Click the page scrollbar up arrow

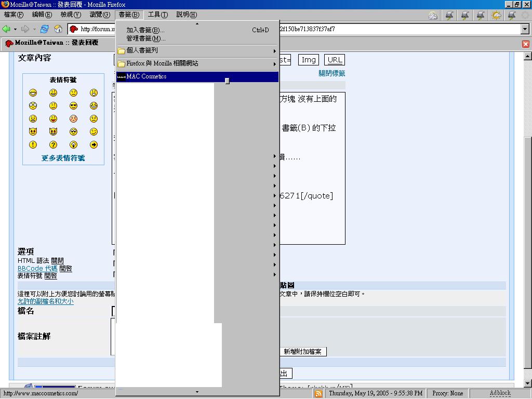528,56
